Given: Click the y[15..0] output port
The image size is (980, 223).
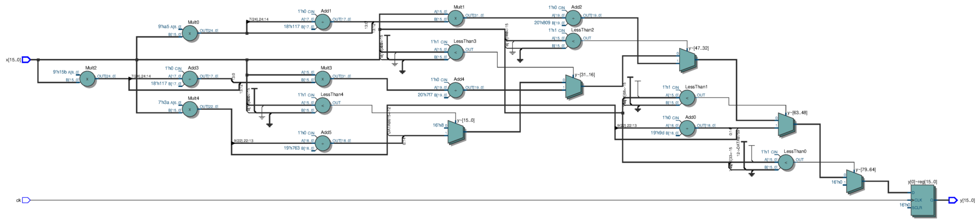Looking at the screenshot, I should [x=953, y=200].
